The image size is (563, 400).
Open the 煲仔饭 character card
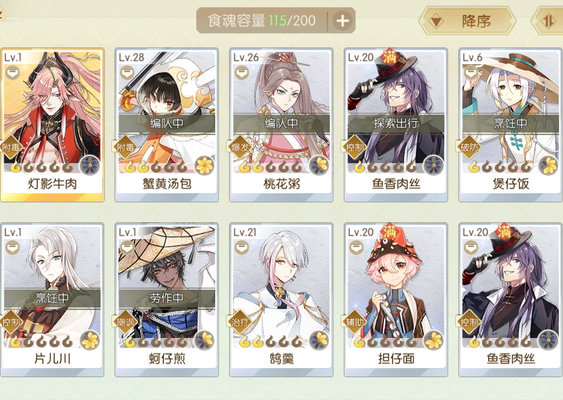point(511,125)
